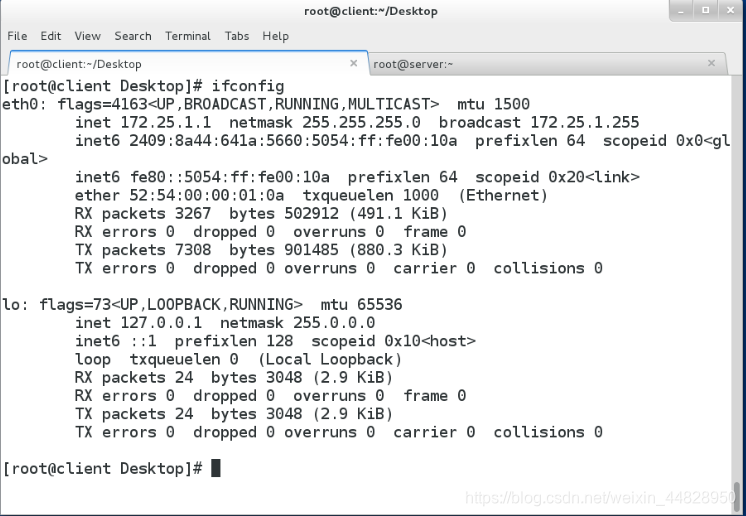
Task: Open the Tabs menu
Action: click(x=237, y=36)
